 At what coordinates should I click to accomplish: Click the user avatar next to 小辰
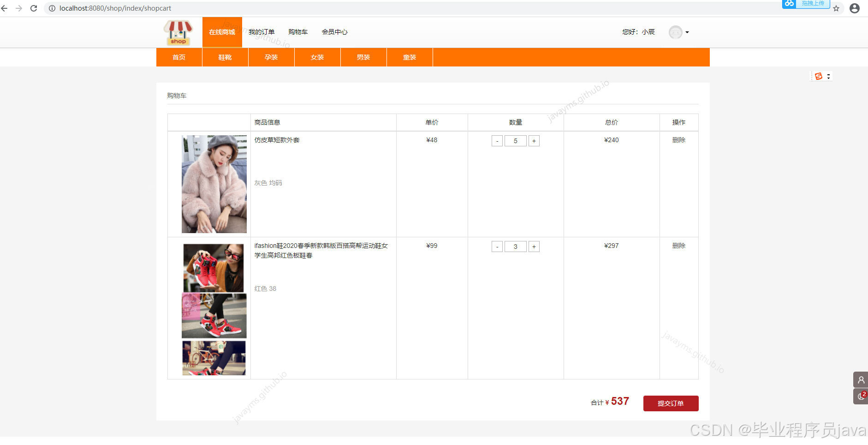(675, 32)
